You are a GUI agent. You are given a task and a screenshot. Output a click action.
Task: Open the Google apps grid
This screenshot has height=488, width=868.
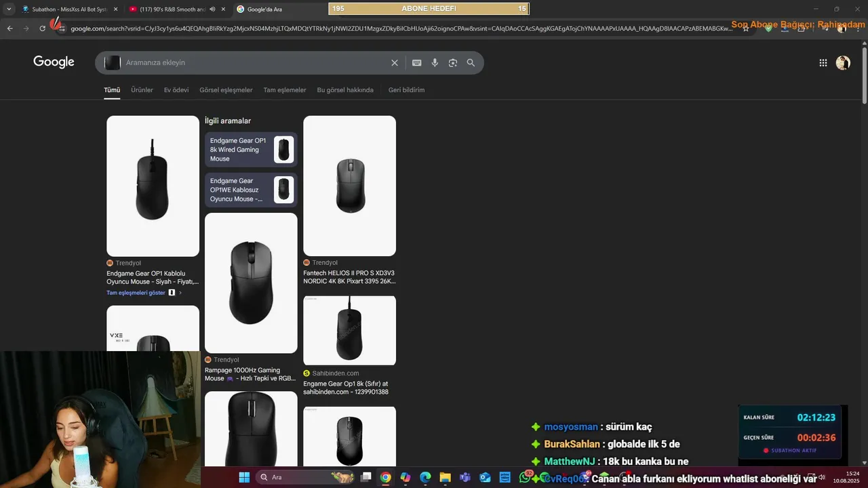(x=823, y=63)
